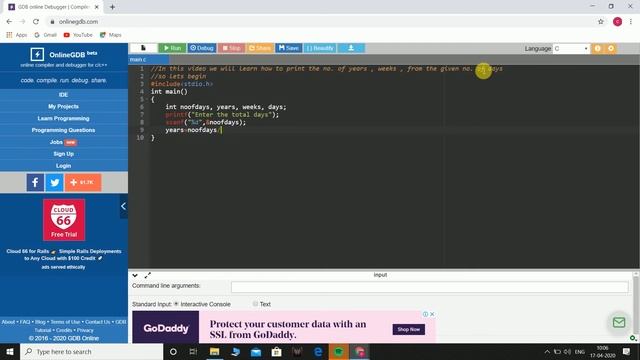This screenshot has height=360, width=640.
Task: Close the GoDaddy ad with X
Action: (432, 314)
